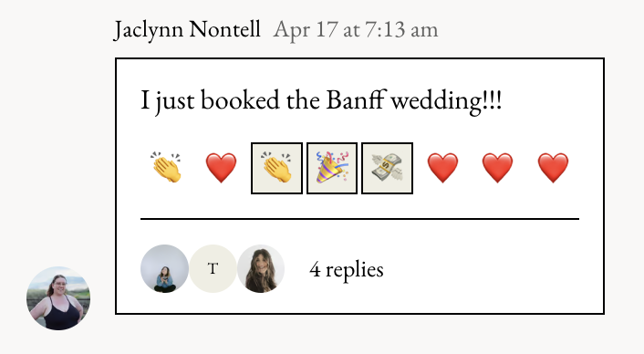Toggle the money with wings reaction
The width and height of the screenshot is (644, 354).
point(388,169)
